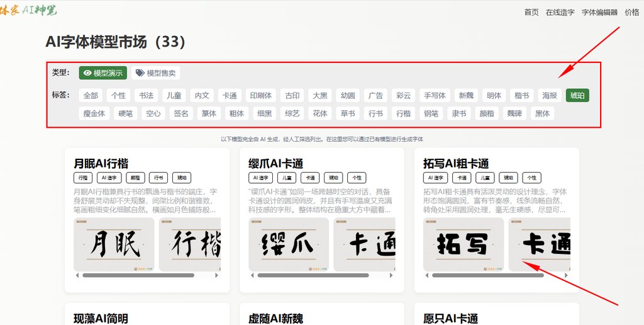The height and width of the screenshot is (325, 644).
Task: Open 价格 navigation item
Action: [631, 13]
